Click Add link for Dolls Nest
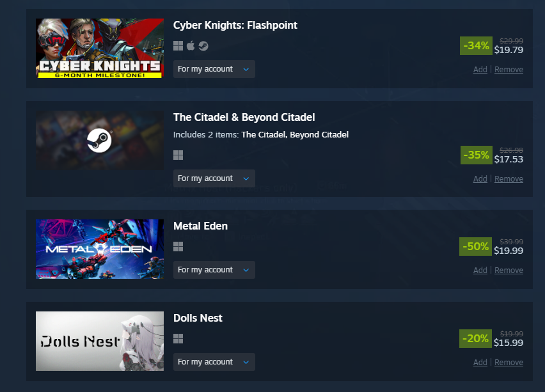This screenshot has height=392, width=545. pyautogui.click(x=480, y=362)
